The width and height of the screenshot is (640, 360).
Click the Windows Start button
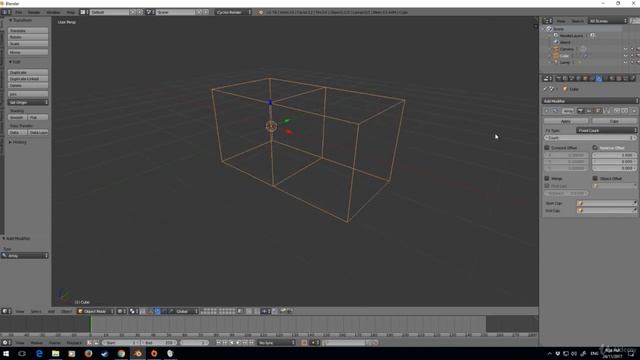[6, 353]
